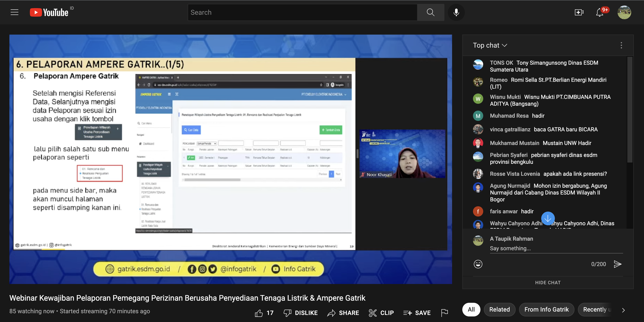Click Agung Nurmajid's avatar

coord(478,187)
